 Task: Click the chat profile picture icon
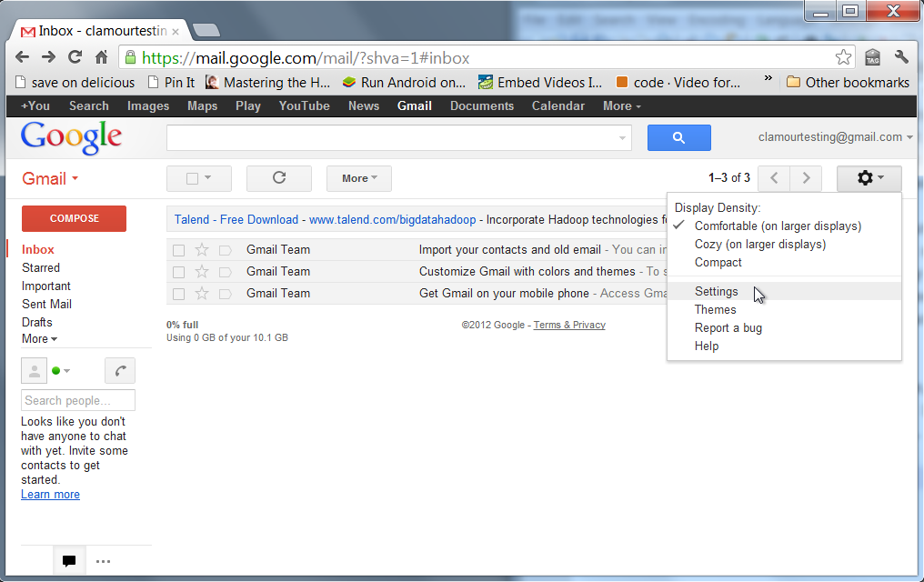pos(35,370)
